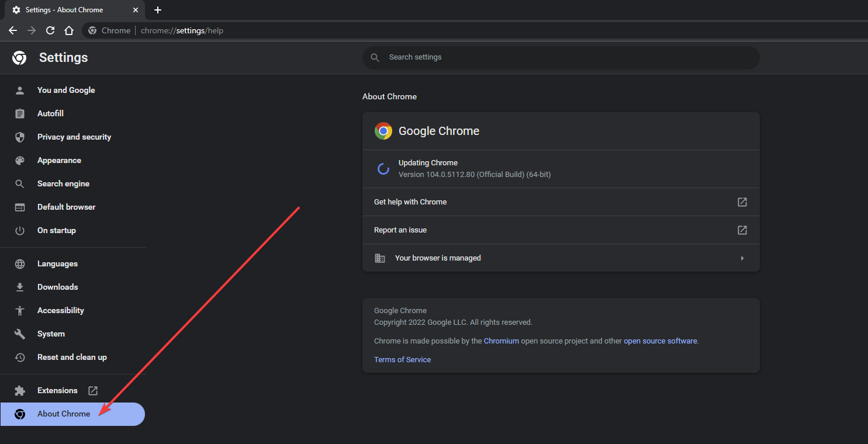The height and width of the screenshot is (444, 868).
Task: Click the Privacy and security shield icon
Action: coord(20,137)
